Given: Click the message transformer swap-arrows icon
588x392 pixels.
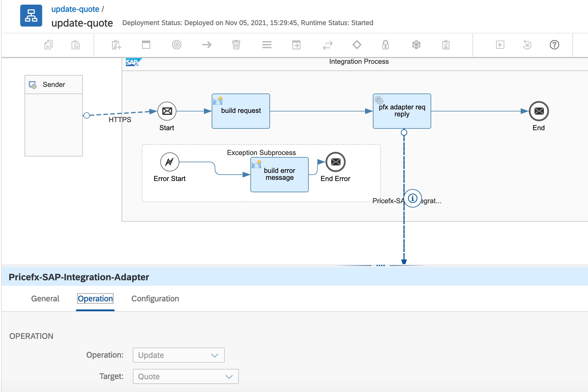Looking at the screenshot, I should point(328,45).
